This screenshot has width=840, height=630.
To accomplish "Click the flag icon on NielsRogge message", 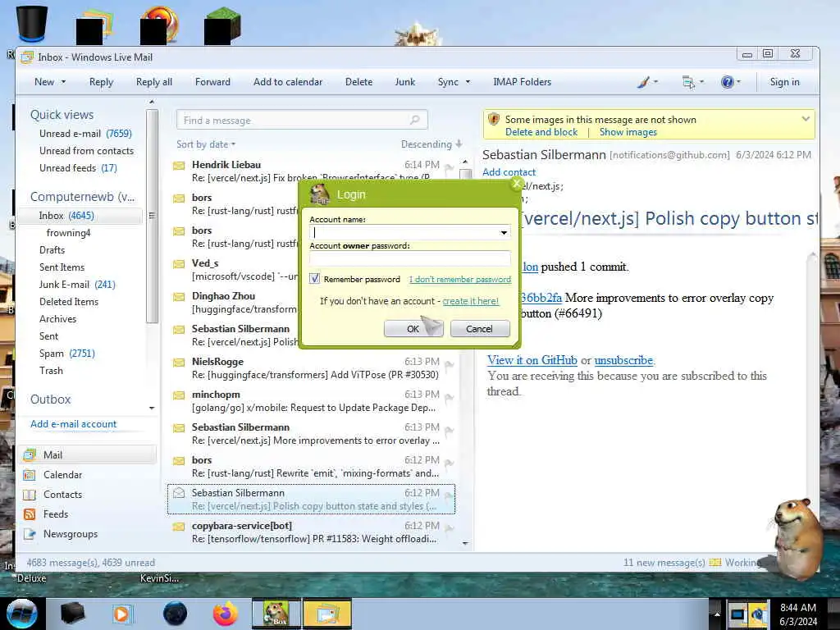I will 450,365.
